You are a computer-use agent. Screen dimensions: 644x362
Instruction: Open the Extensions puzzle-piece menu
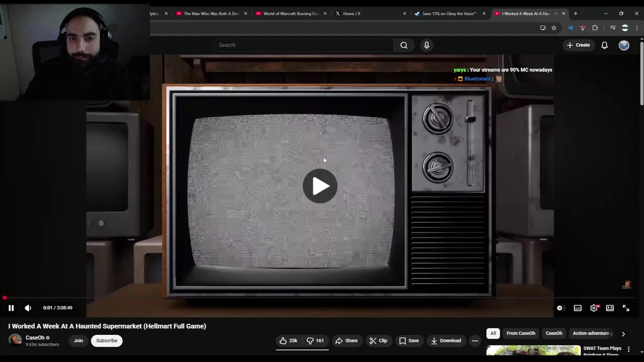pyautogui.click(x=595, y=28)
